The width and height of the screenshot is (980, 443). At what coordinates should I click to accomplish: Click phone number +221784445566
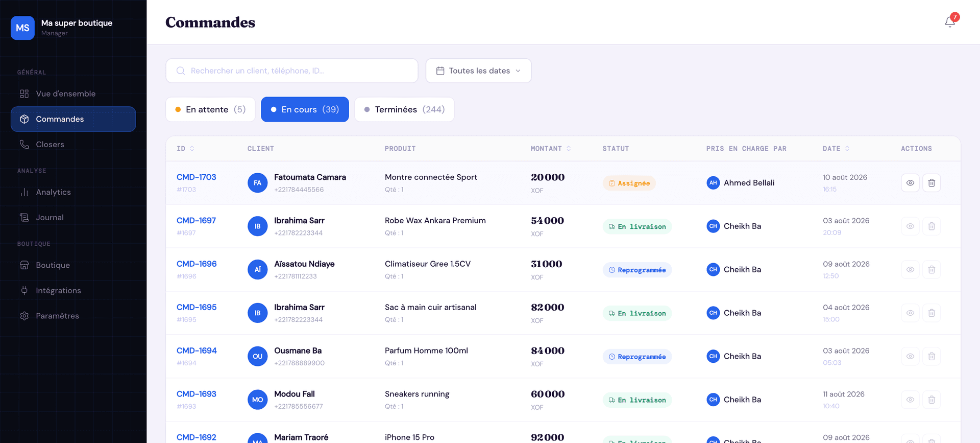coord(299,190)
